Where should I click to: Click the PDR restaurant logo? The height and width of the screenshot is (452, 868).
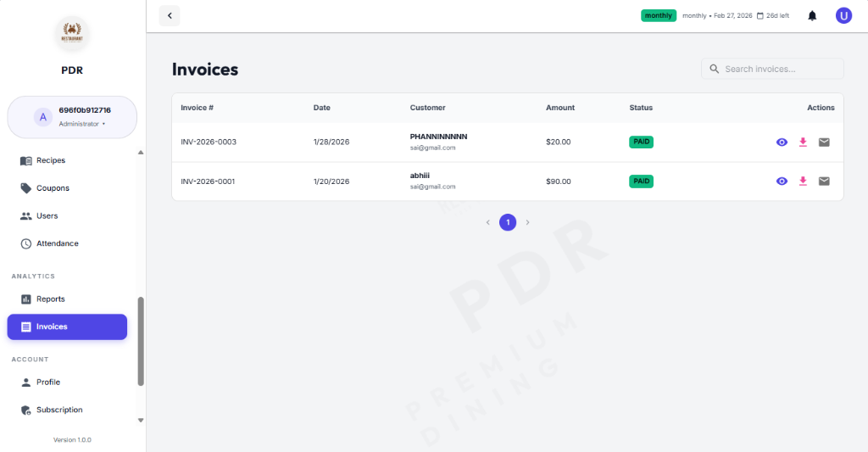72,33
